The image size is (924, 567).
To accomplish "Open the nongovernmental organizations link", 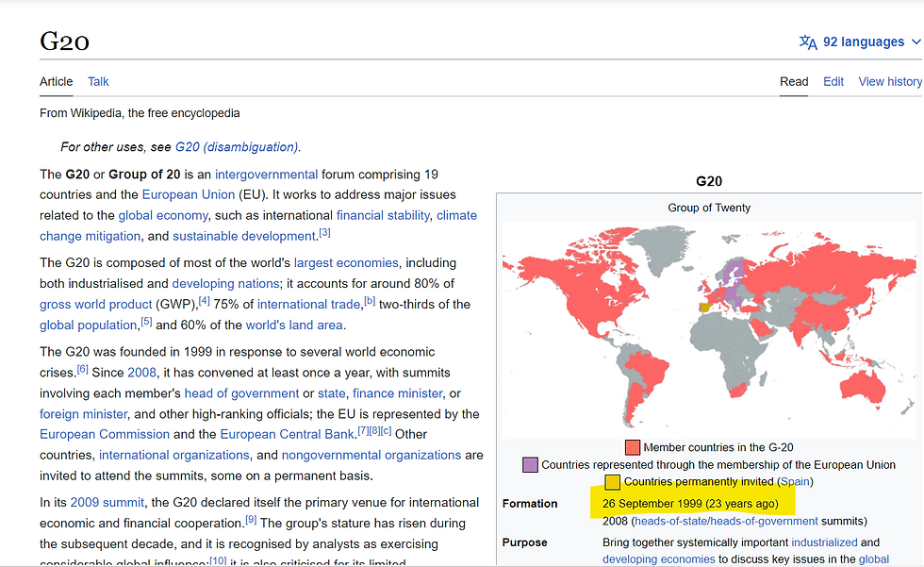I will click(371, 456).
